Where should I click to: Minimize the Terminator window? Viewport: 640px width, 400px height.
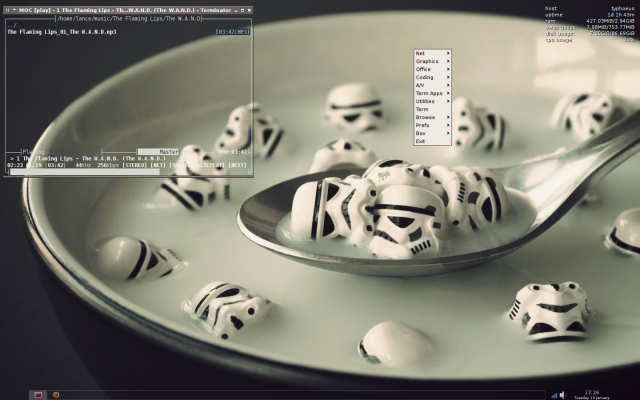coord(236,11)
